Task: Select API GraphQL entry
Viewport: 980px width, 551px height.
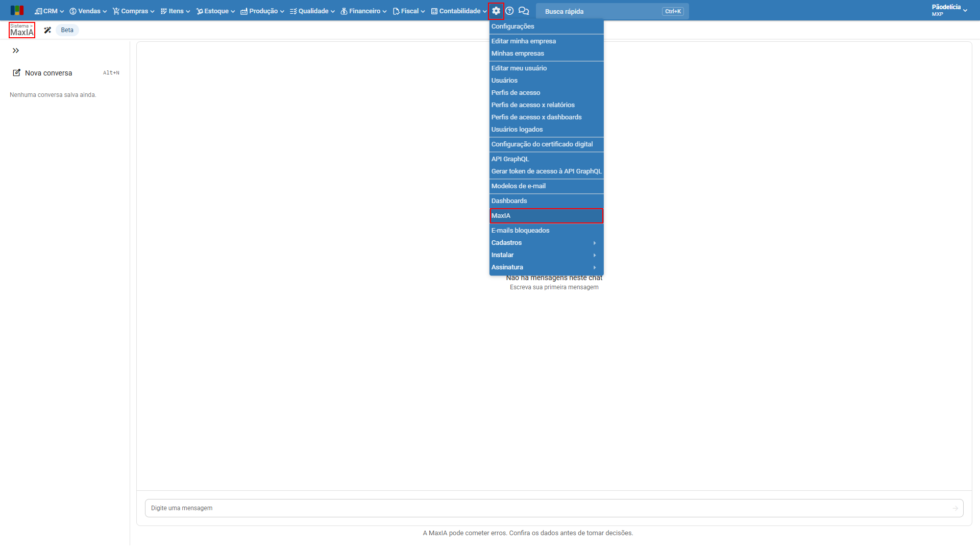Action: click(546, 159)
